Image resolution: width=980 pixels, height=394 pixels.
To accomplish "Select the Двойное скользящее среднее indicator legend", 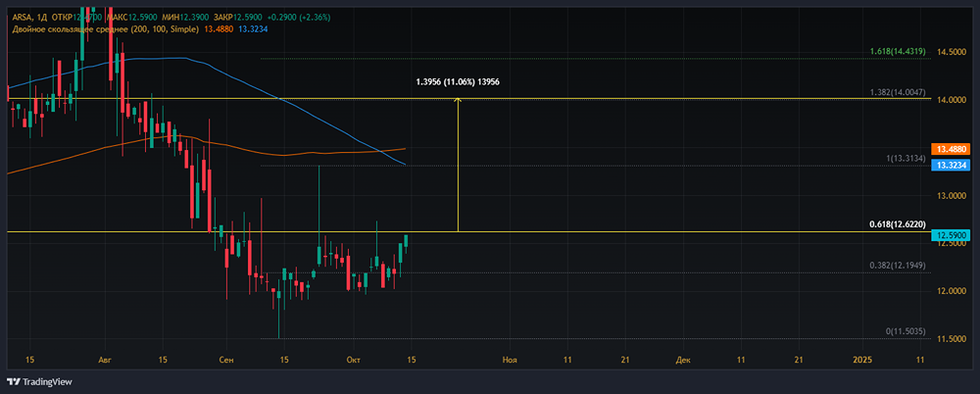I will [x=106, y=28].
